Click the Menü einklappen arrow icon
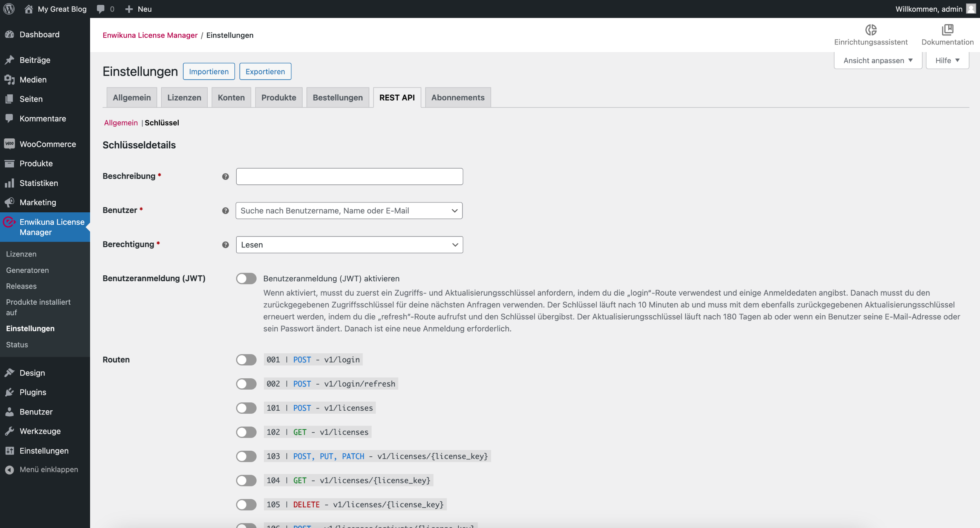 coord(9,470)
